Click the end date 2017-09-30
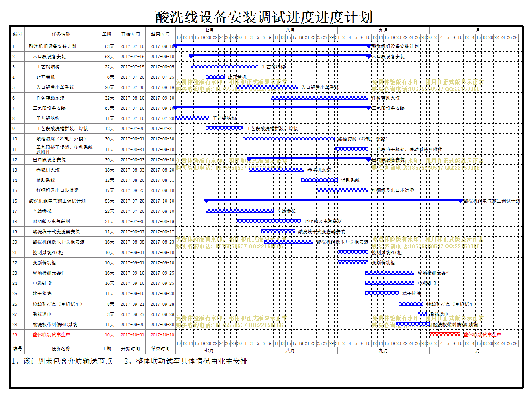This screenshot has width=532, height=397. (162, 325)
